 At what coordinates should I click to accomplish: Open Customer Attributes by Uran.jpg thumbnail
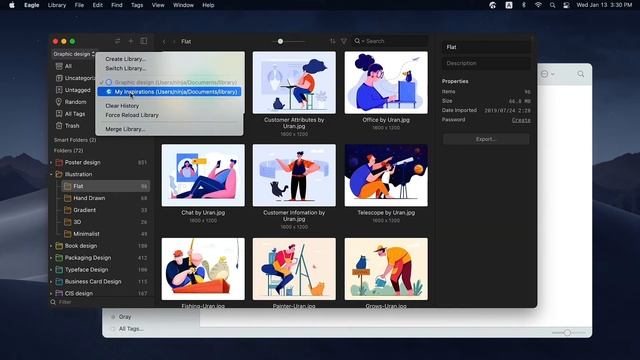pos(294,82)
